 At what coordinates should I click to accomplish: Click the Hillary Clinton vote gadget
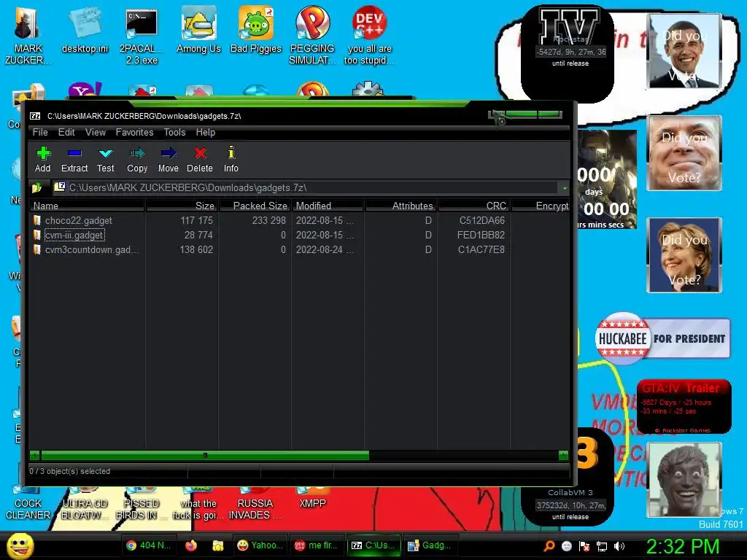[684, 255]
